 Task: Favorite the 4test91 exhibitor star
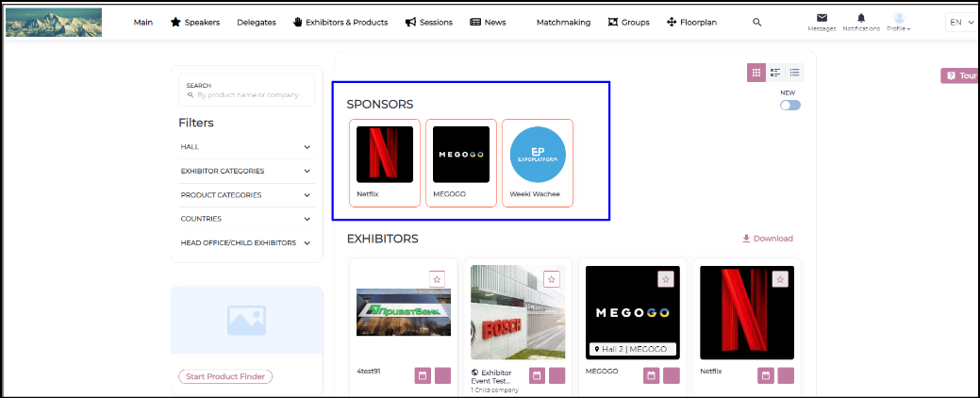(x=437, y=279)
